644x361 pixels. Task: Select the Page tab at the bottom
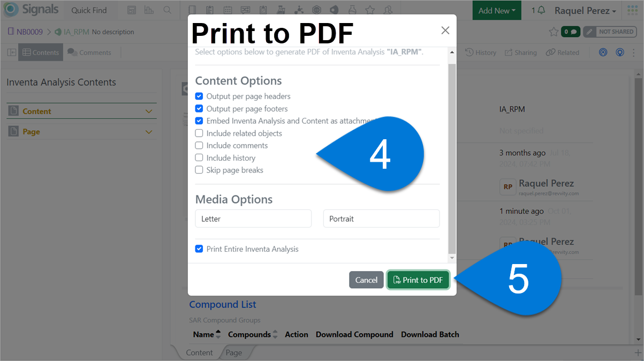pyautogui.click(x=233, y=352)
